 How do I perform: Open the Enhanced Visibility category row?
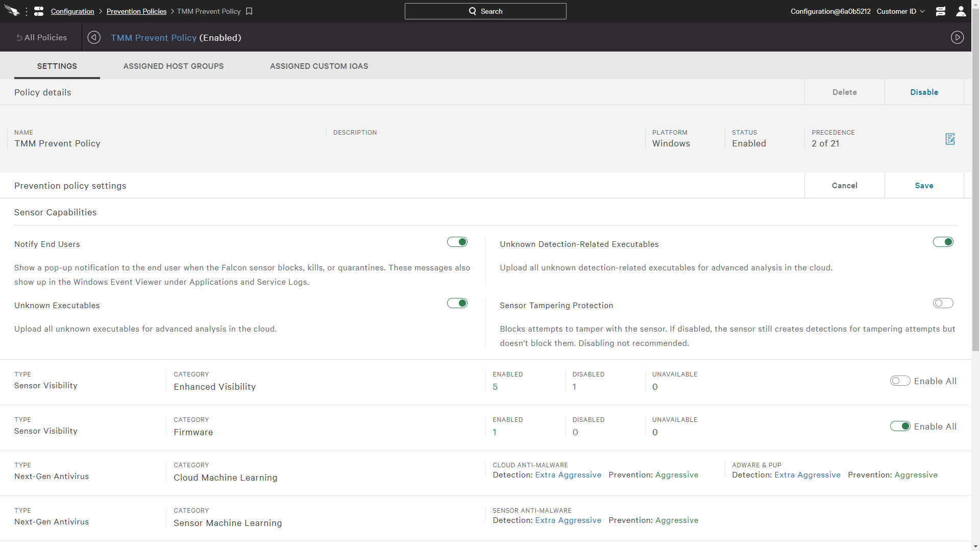pyautogui.click(x=485, y=382)
